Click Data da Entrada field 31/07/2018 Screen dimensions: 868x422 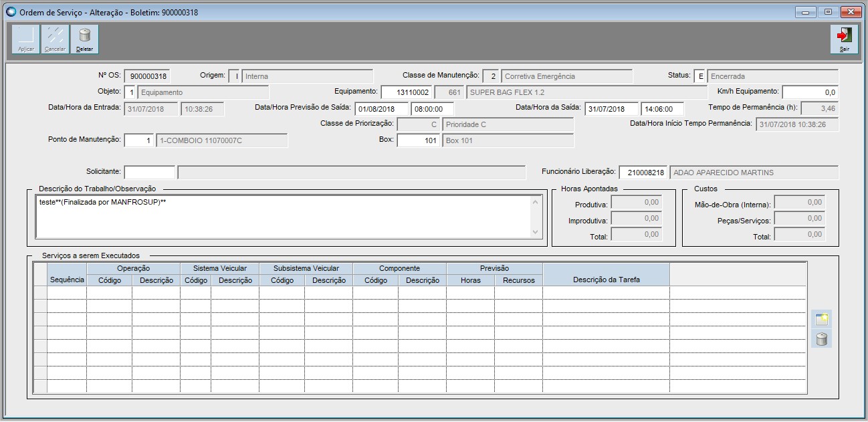(151, 109)
